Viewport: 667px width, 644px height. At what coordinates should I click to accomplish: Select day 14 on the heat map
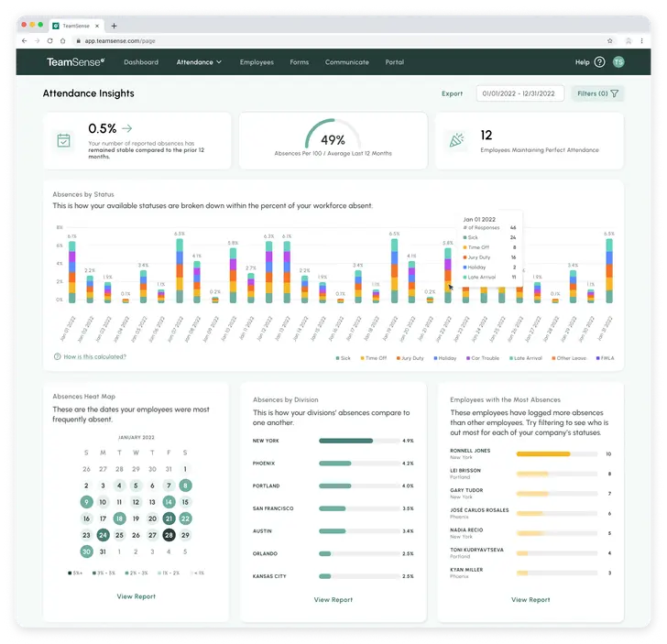pos(169,502)
